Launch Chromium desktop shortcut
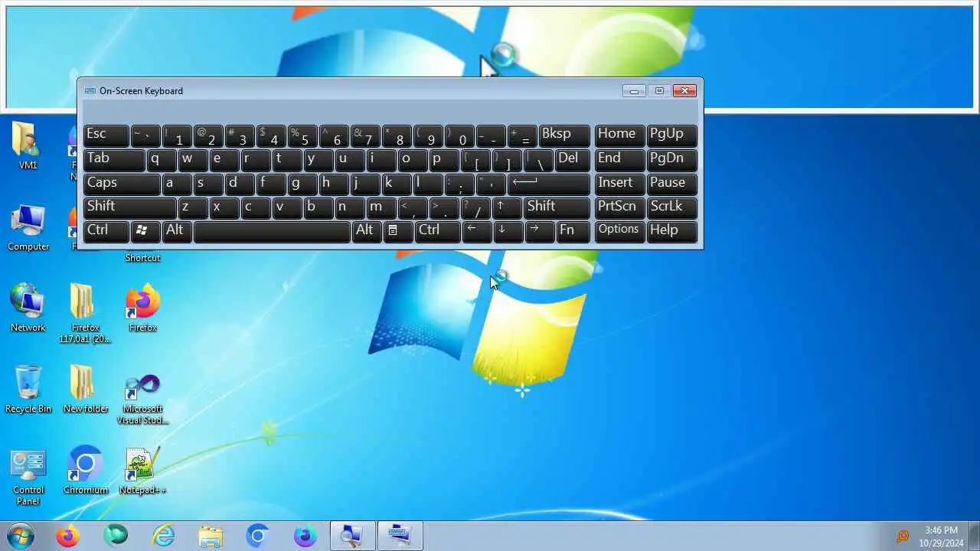980x551 pixels. [85, 471]
